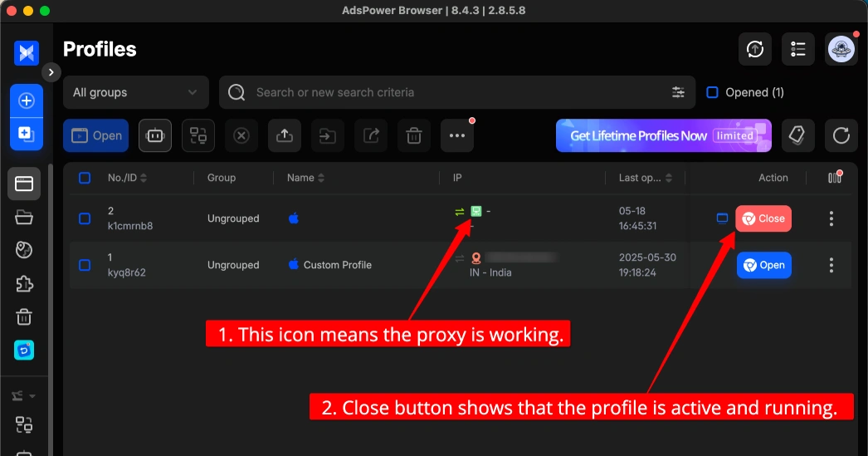Viewport: 868px width, 456px height.
Task: Click the blue Open button for Custom Profile
Action: [x=764, y=266]
